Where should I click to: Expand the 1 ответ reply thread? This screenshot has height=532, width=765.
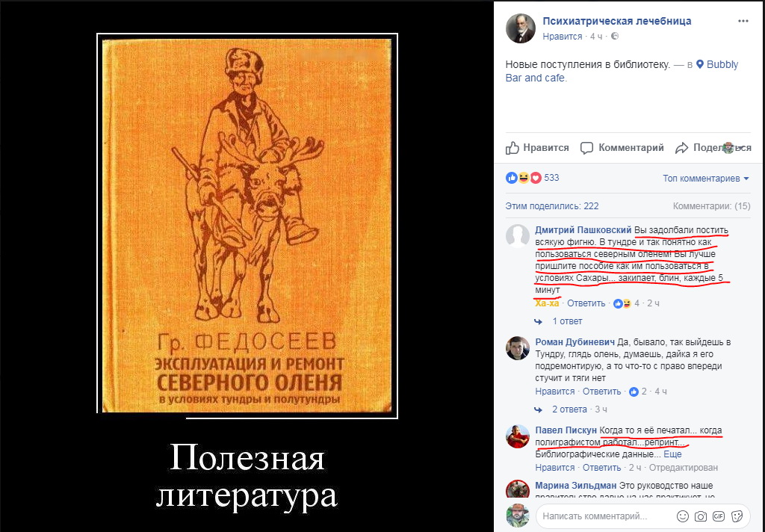coord(567,321)
